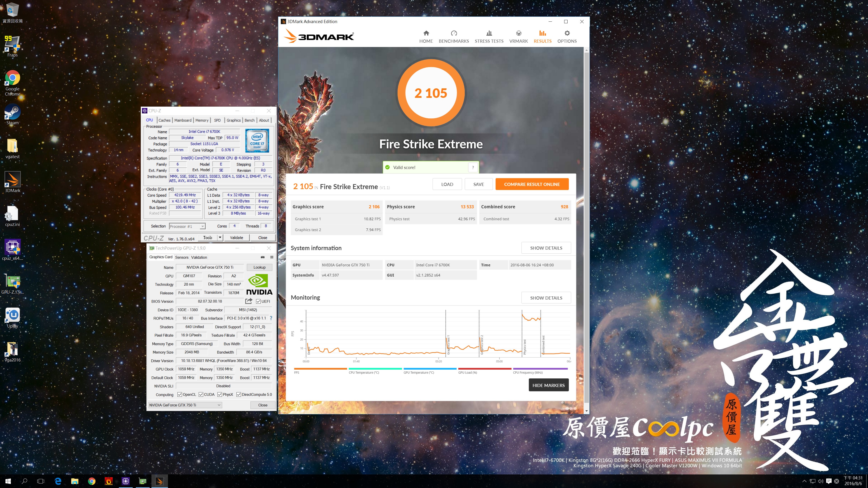Open the Recycle Bin desktop icon
Image resolution: width=868 pixels, height=488 pixels.
point(12,13)
